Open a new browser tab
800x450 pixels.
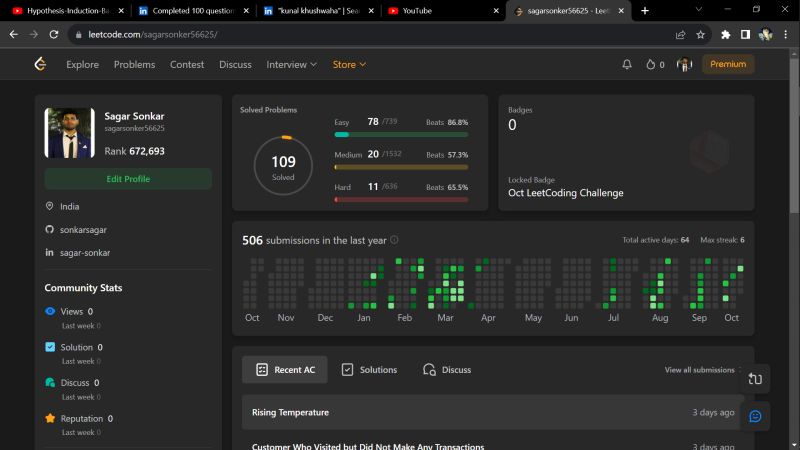coord(645,11)
